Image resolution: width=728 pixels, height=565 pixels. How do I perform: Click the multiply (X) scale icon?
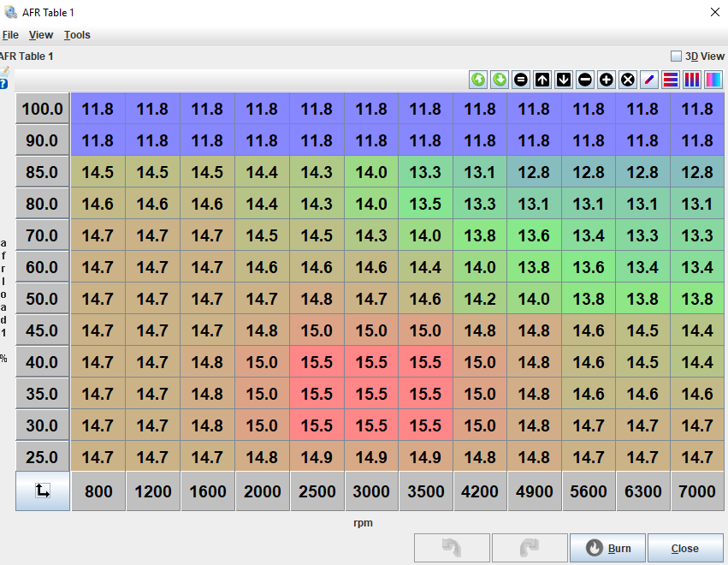628,80
